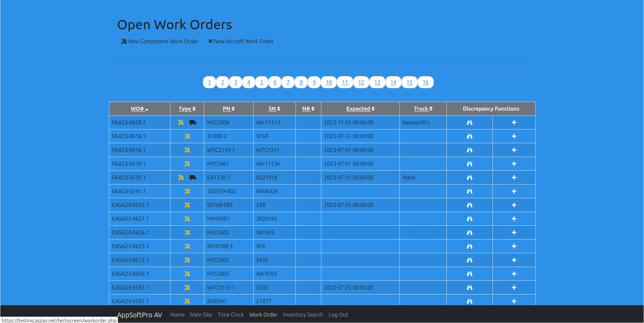Click Log Out in navigation bar
This screenshot has height=323, width=644.
(x=338, y=315)
